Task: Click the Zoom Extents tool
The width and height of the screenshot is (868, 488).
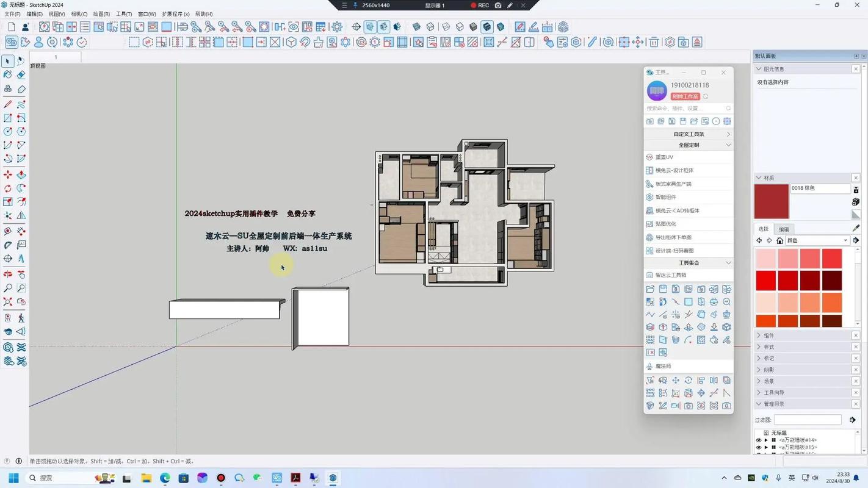Action: pyautogui.click(x=8, y=302)
